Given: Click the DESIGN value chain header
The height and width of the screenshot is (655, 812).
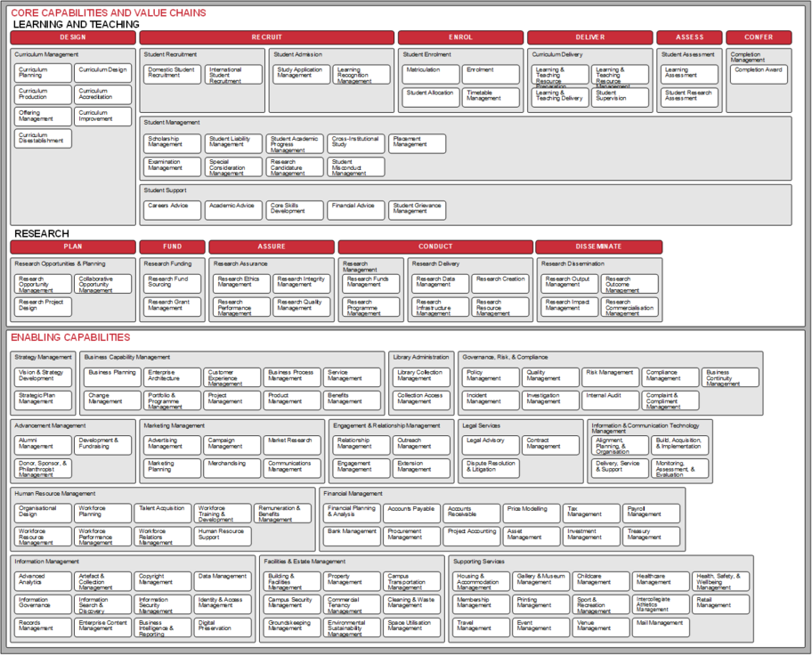Looking at the screenshot, I should [x=73, y=37].
